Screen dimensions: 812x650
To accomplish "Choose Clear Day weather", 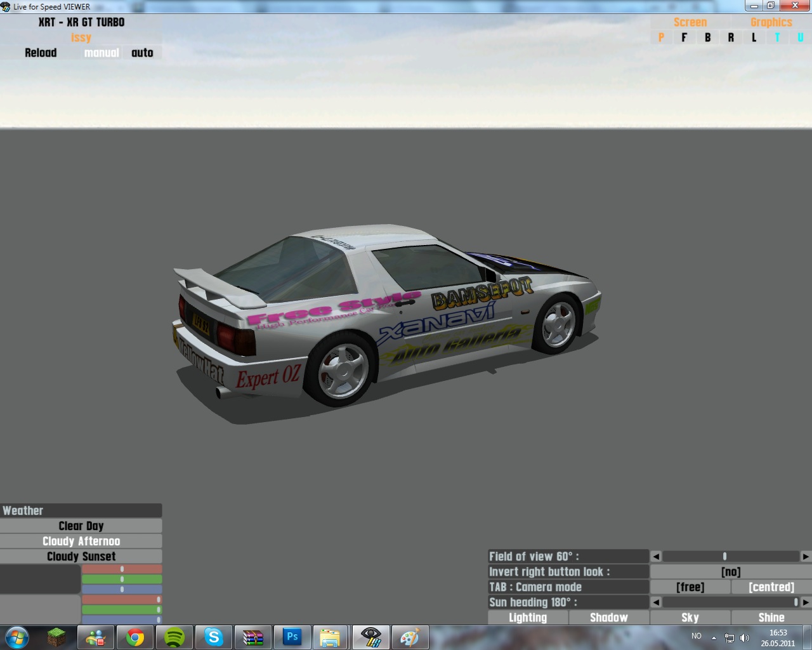I will (x=81, y=526).
